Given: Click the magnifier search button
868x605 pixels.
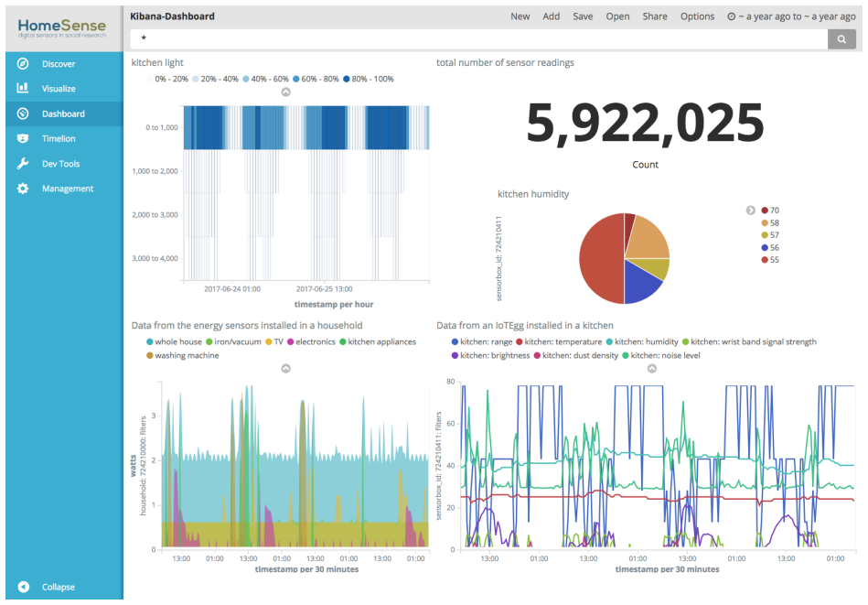Looking at the screenshot, I should [x=841, y=39].
